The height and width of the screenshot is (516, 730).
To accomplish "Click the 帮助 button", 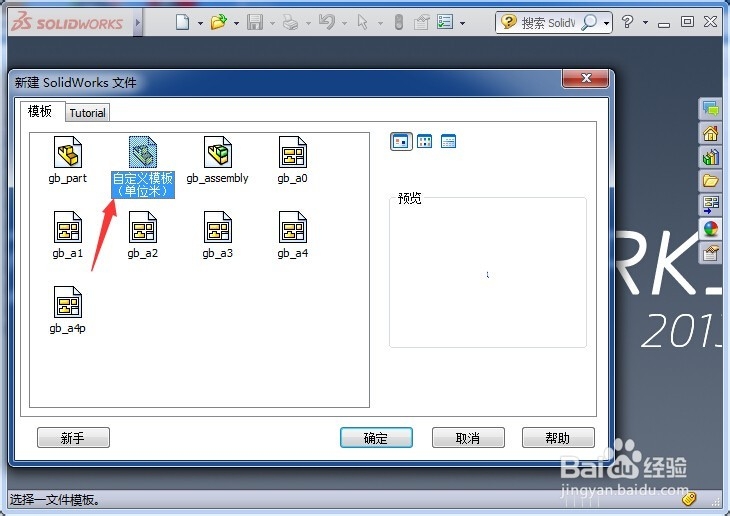I will [x=558, y=438].
